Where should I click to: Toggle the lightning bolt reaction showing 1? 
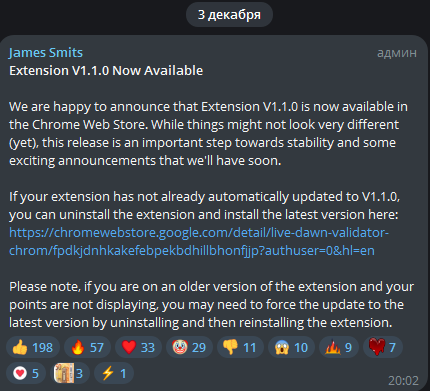[x=114, y=373]
